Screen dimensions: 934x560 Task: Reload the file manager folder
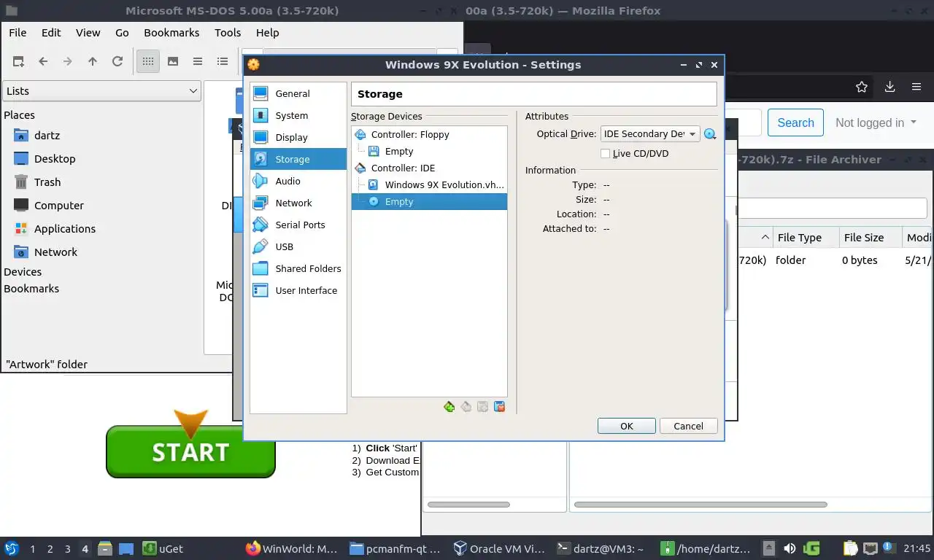(117, 61)
